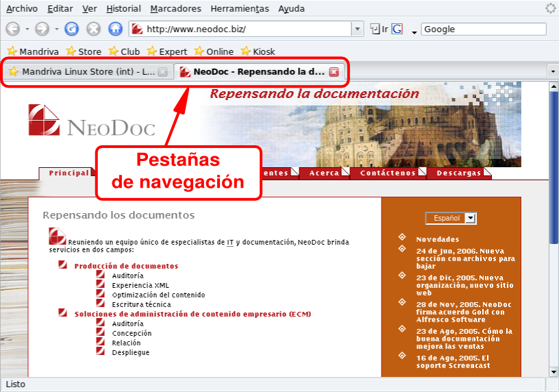Open the Club bookmark

tap(124, 51)
